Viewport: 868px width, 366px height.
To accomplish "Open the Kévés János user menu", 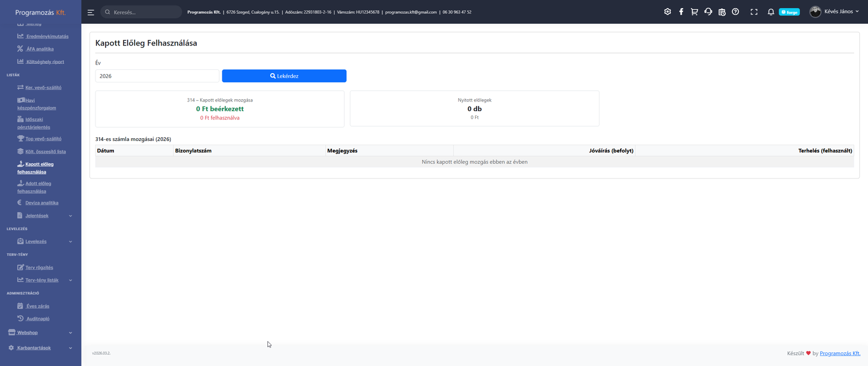I will coord(834,11).
